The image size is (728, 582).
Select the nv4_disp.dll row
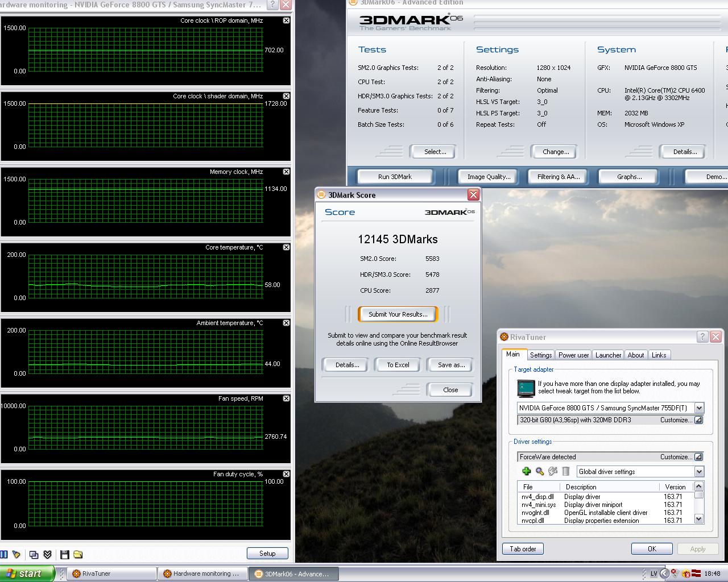click(x=605, y=497)
